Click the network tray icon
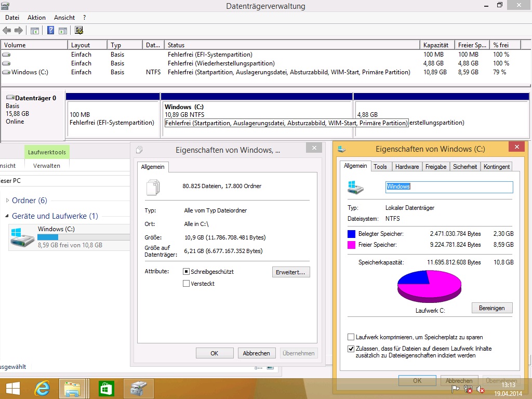The width and height of the screenshot is (532, 399). 468,390
